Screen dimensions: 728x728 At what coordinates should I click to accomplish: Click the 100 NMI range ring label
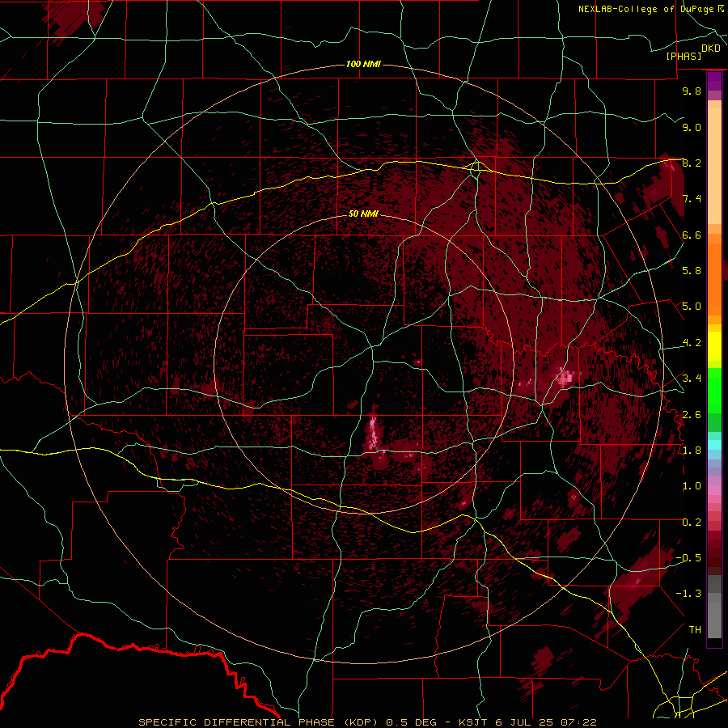(363, 64)
